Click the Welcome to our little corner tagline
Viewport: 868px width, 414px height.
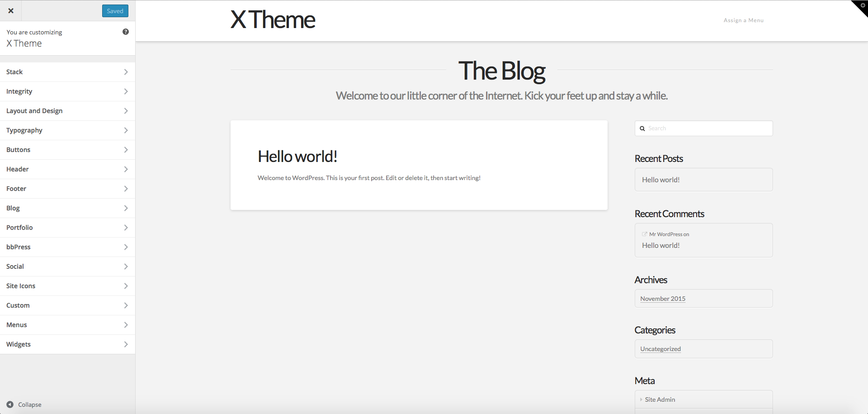[x=502, y=96]
